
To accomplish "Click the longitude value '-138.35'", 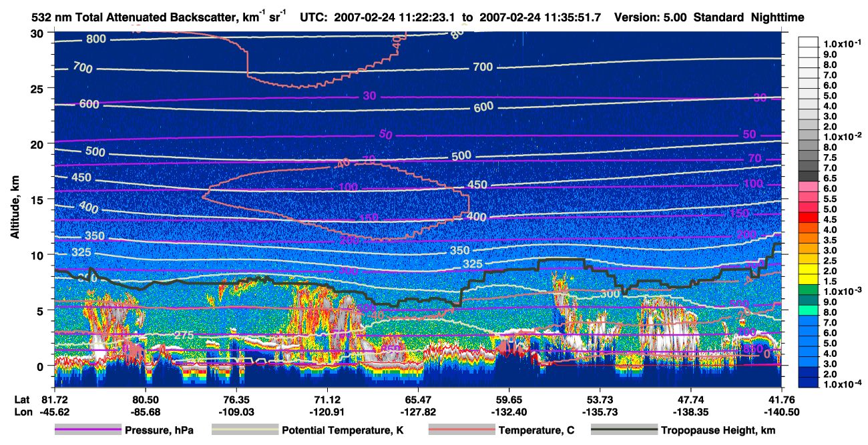I will pos(691,411).
